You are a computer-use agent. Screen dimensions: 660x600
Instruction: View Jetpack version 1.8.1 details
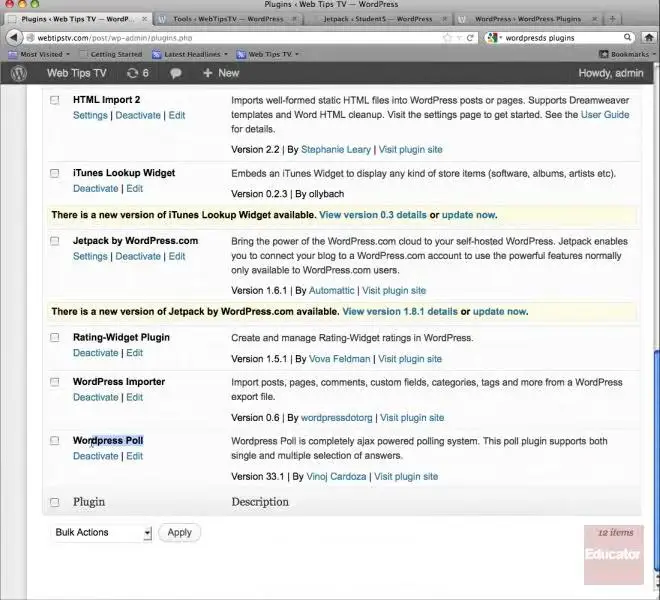click(x=400, y=312)
